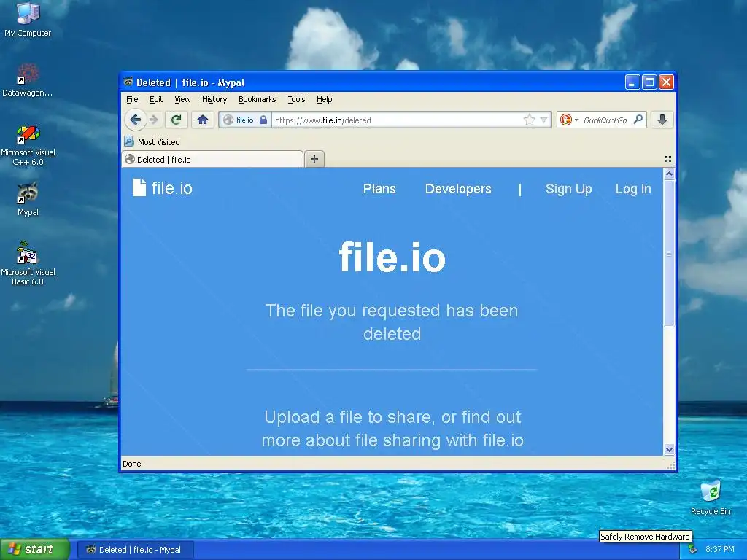Screen dimensions: 747x560
Task: Open the Downloads arrow button
Action: coord(662,120)
